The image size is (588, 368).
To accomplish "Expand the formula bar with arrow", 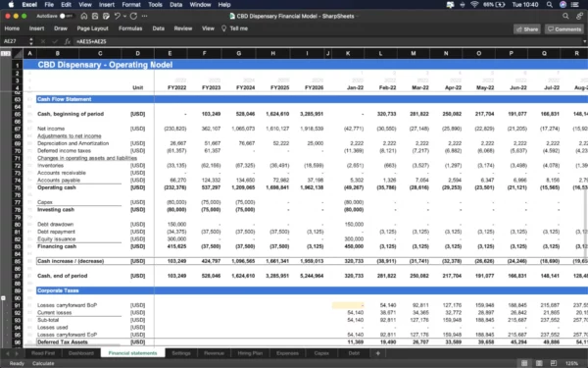I will coord(584,41).
